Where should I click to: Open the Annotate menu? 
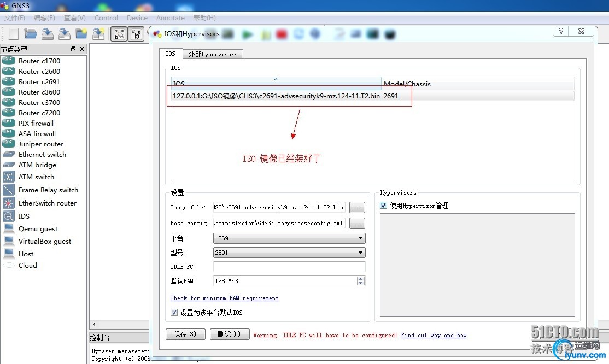coord(171,18)
